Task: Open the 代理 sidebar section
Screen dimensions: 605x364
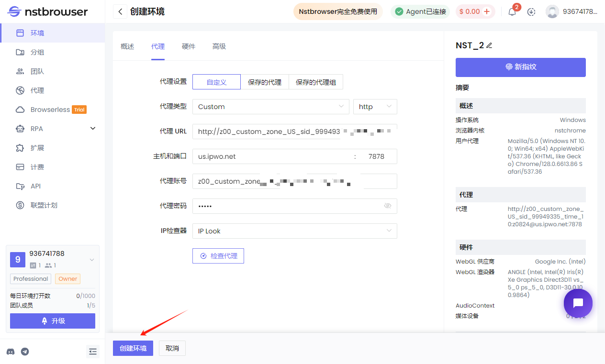Action: tap(53, 90)
